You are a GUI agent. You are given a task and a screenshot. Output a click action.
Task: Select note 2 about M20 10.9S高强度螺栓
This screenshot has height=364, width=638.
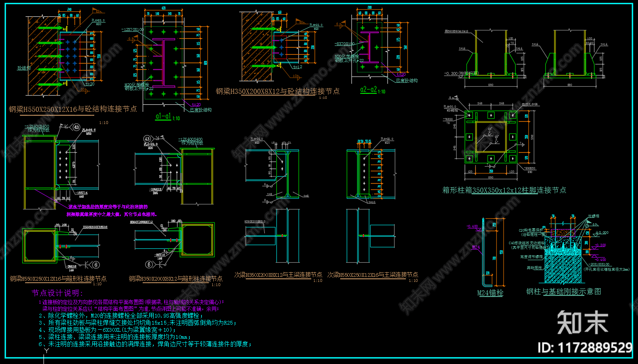pyautogui.click(x=121, y=316)
